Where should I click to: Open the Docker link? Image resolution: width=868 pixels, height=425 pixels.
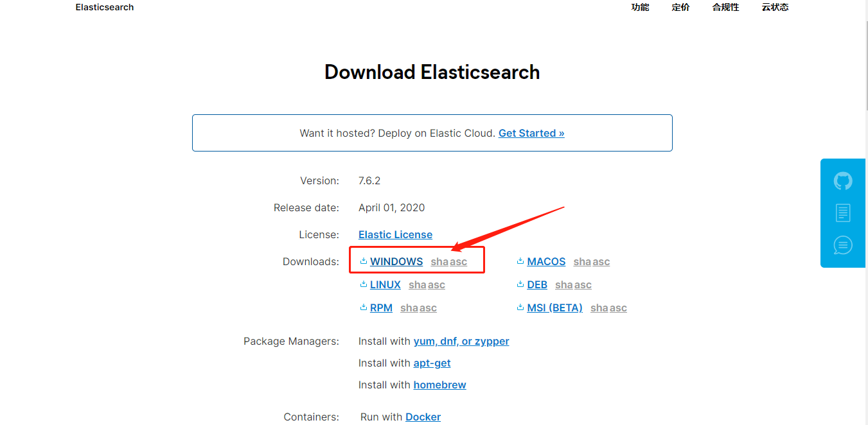coord(423,417)
